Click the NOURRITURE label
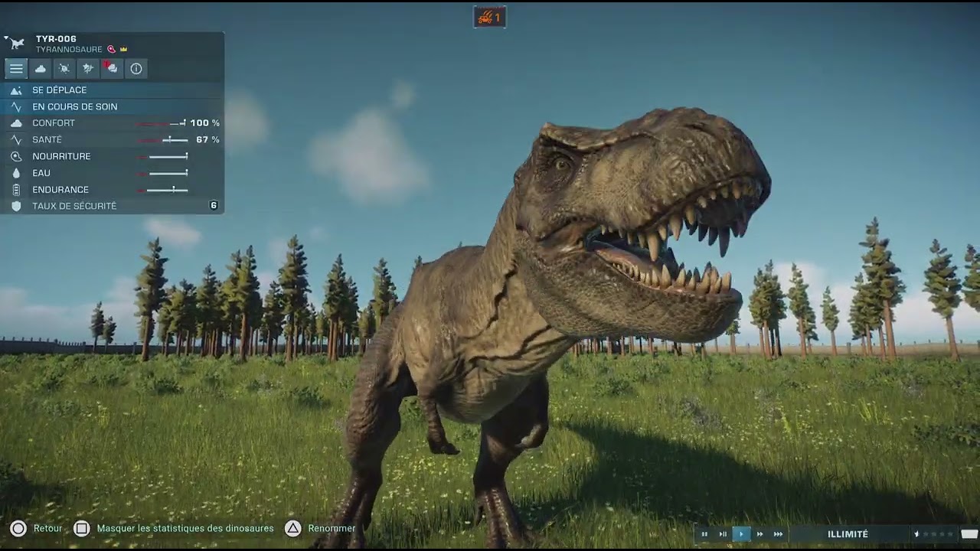 coord(61,156)
